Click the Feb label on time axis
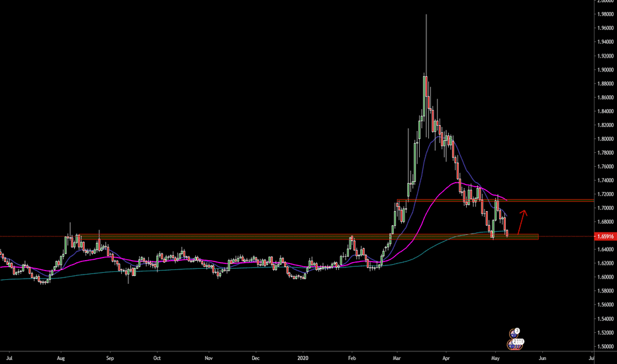 pyautogui.click(x=352, y=358)
